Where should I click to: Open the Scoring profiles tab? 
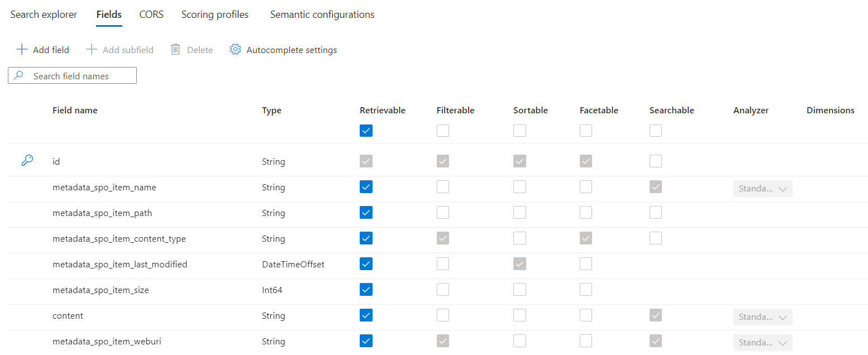click(214, 14)
